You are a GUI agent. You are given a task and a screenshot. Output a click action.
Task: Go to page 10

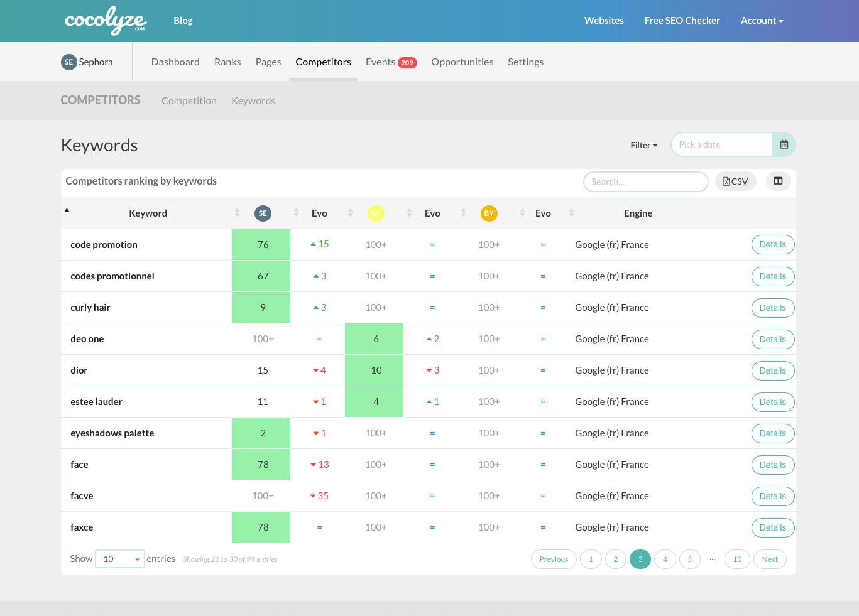[x=737, y=559]
